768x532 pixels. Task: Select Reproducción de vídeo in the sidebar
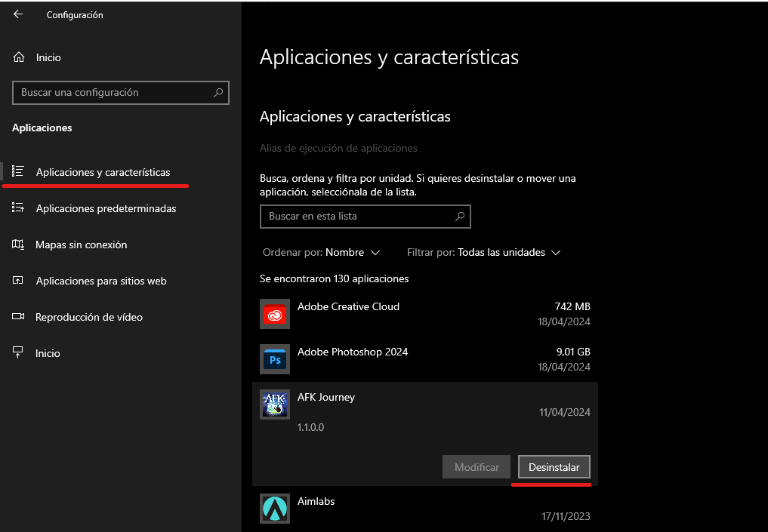pyautogui.click(x=88, y=317)
